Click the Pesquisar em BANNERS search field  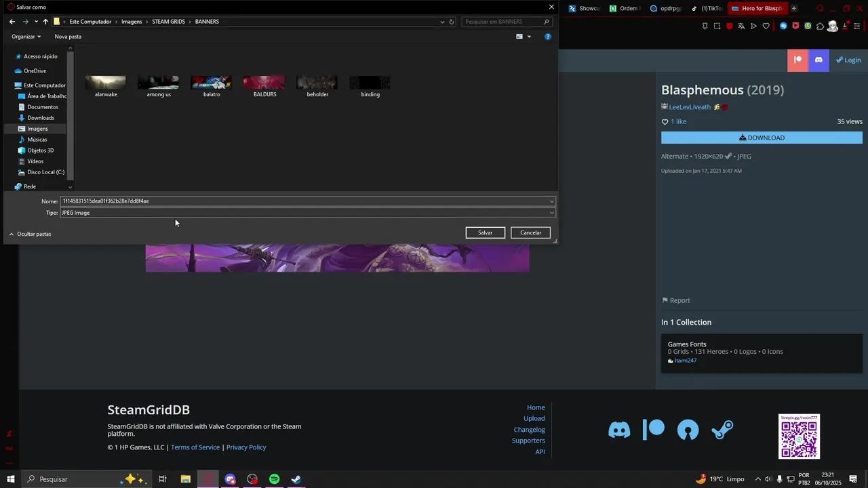pyautogui.click(x=507, y=22)
